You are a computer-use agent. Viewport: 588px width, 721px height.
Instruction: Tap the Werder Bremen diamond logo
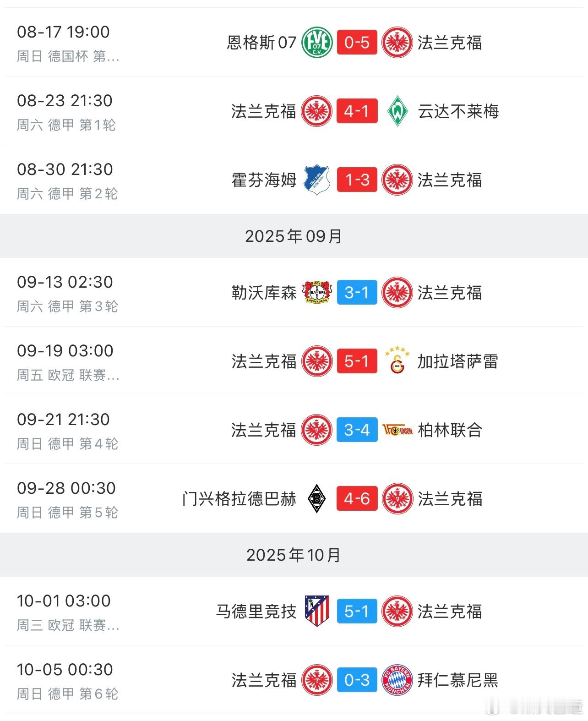397,111
